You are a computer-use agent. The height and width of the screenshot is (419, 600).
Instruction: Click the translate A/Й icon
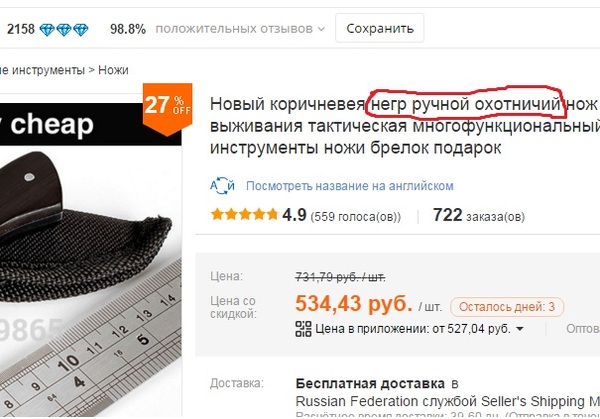tap(222, 186)
